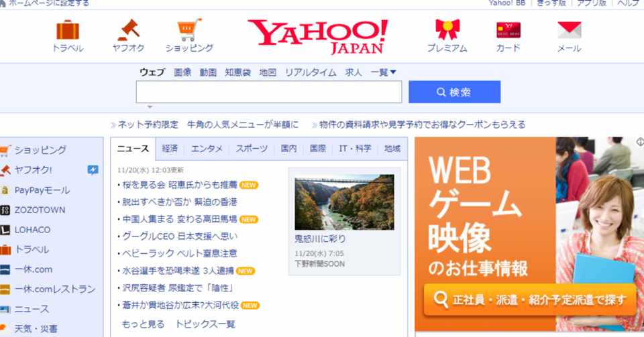Screen dimensions: 644x337
Task: Open Yahoo Auctions gavel icon
Action: [129, 29]
